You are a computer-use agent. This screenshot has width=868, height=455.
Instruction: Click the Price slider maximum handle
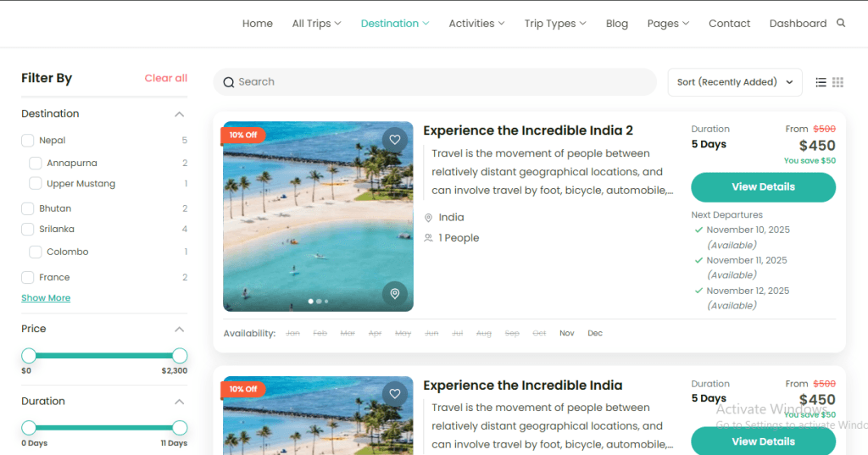[180, 356]
